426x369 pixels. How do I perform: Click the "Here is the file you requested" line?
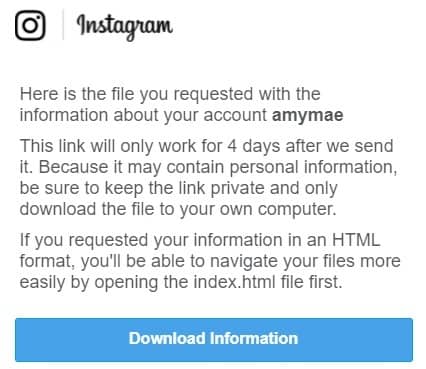(x=170, y=94)
